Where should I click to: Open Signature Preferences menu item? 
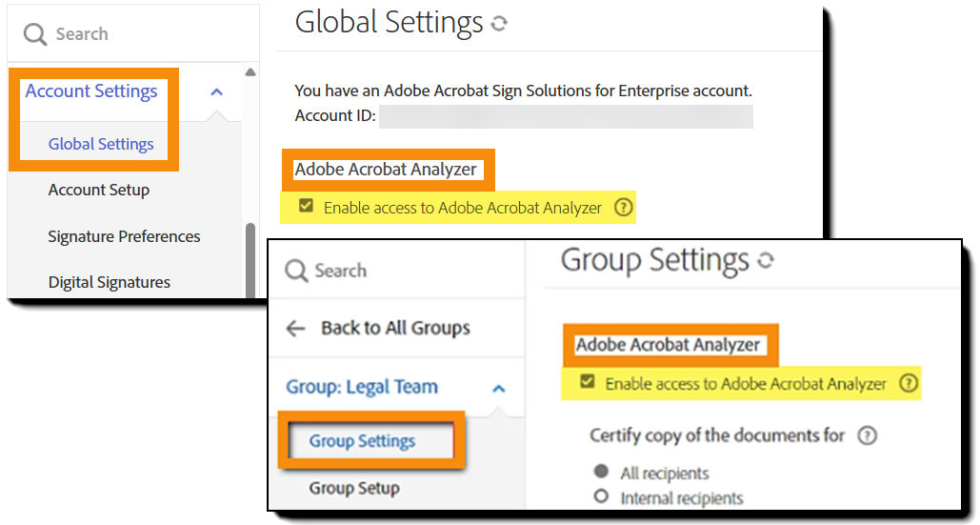(125, 236)
